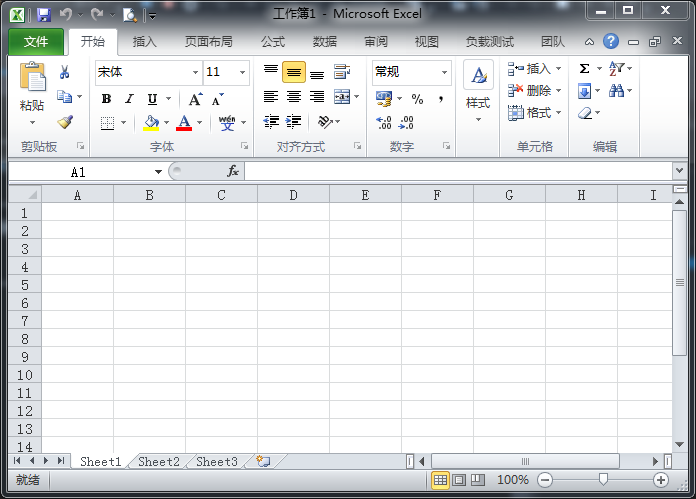Toggle italic formatting

point(129,99)
